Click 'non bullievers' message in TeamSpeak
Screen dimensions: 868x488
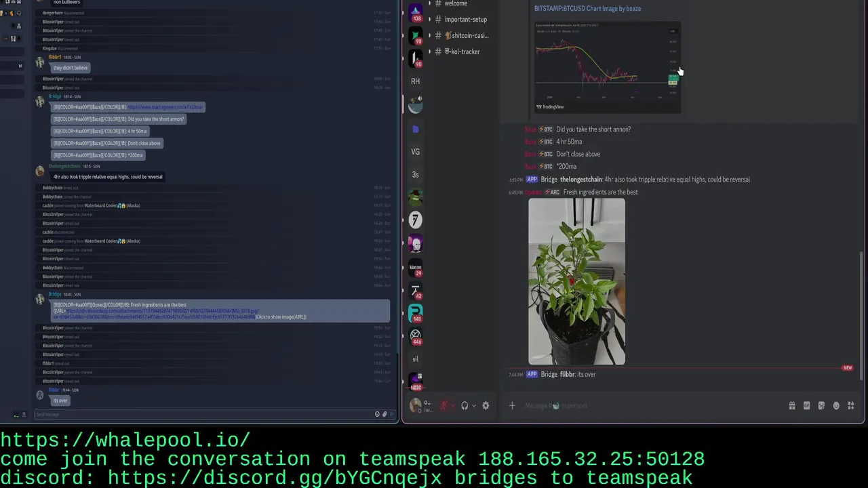pyautogui.click(x=66, y=2)
